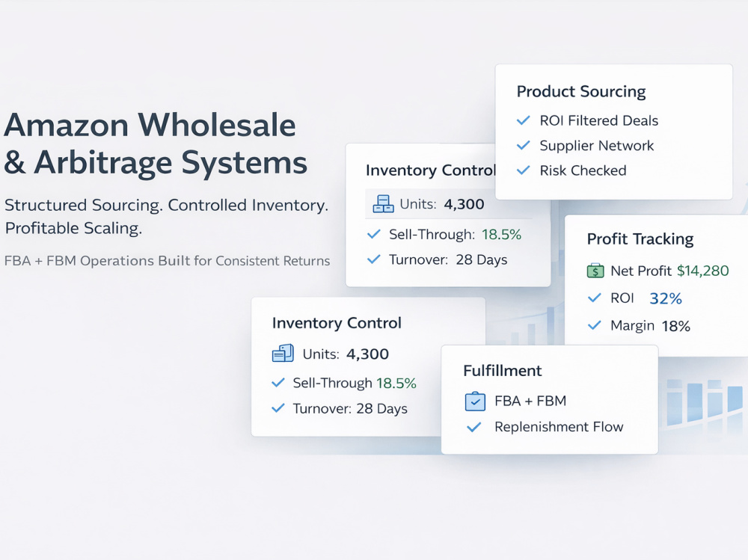This screenshot has width=748, height=560.
Task: Click the Structured Sourcing. Controlled Inventory. subtitle
Action: point(166,205)
